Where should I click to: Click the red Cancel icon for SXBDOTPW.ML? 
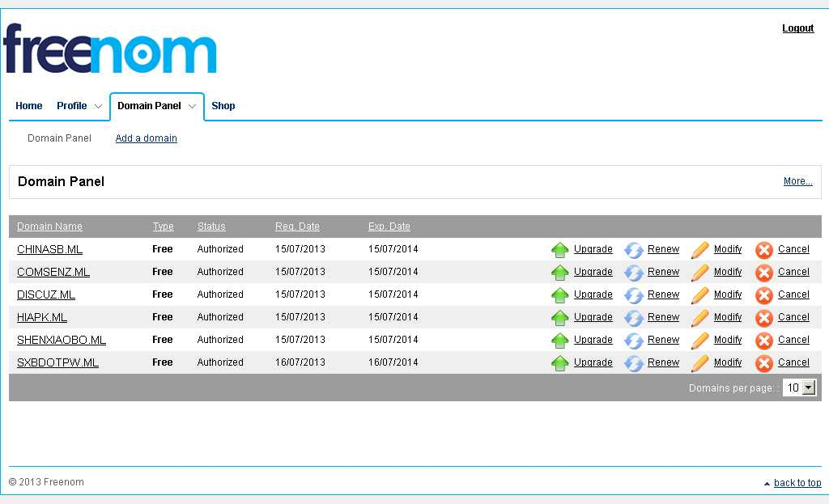tap(764, 363)
